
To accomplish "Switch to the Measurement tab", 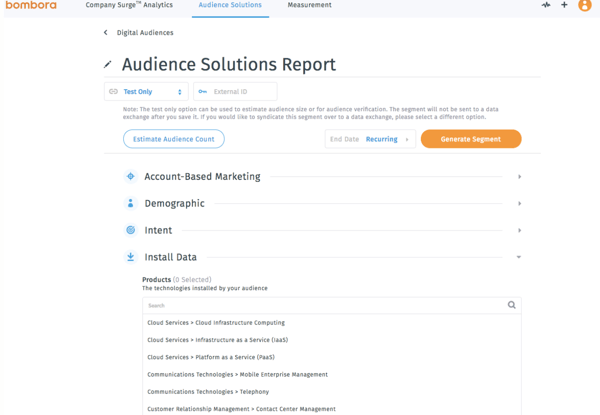I will point(309,5).
